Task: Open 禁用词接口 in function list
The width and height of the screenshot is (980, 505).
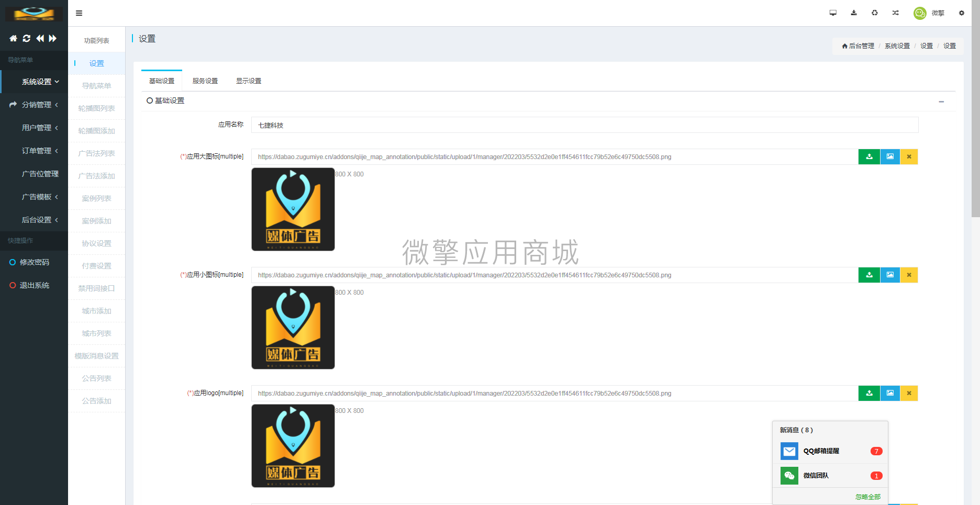Action: point(97,288)
